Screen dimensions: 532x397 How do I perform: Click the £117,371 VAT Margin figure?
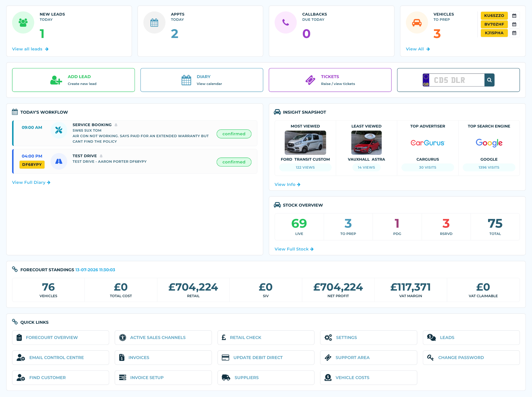(x=411, y=287)
